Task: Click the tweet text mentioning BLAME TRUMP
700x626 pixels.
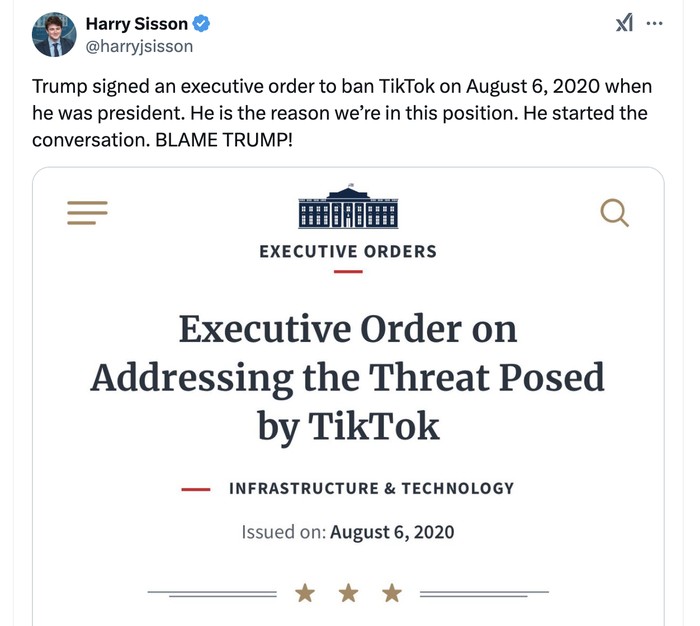Action: 340,113
